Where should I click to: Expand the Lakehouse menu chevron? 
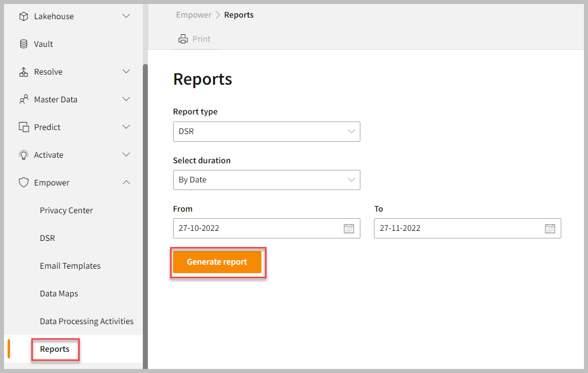(126, 17)
